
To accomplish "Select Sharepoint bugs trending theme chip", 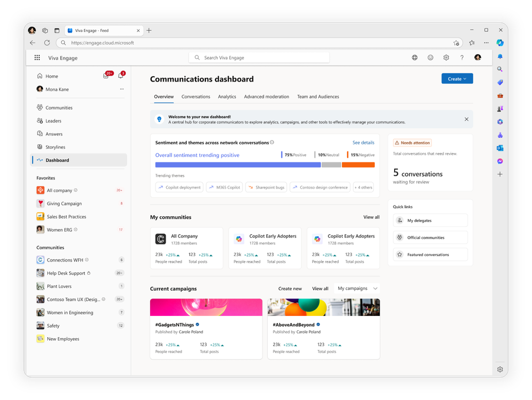I will click(x=266, y=187).
